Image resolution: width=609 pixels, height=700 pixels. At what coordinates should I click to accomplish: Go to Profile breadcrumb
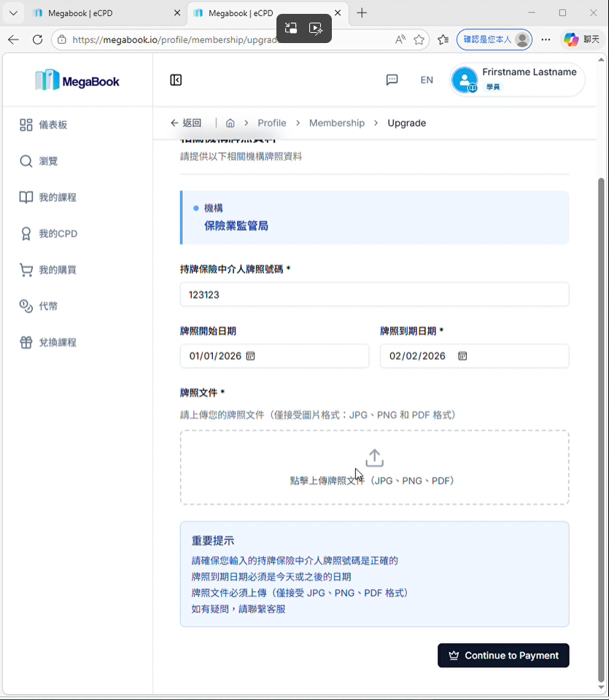coord(272,123)
